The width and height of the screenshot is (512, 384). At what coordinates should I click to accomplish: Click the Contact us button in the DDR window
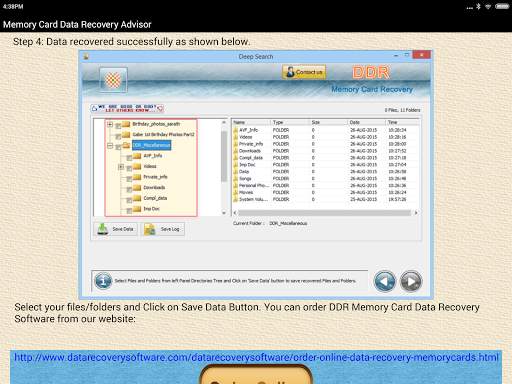[304, 72]
